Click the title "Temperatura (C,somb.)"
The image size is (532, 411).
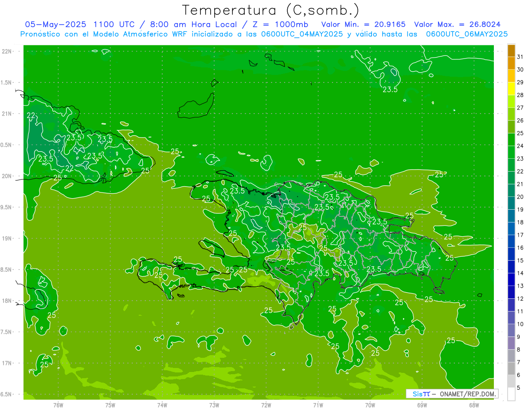pyautogui.click(x=270, y=11)
